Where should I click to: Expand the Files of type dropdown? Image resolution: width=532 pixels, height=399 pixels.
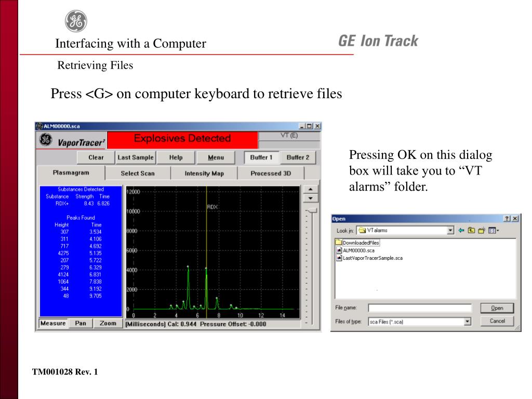pos(467,321)
